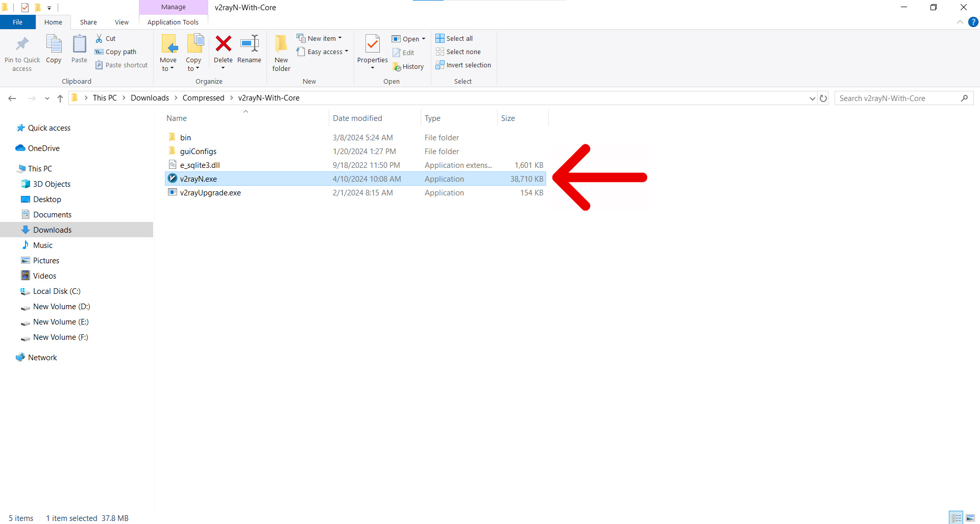
Task: Switch to the View tab
Action: coord(121,22)
